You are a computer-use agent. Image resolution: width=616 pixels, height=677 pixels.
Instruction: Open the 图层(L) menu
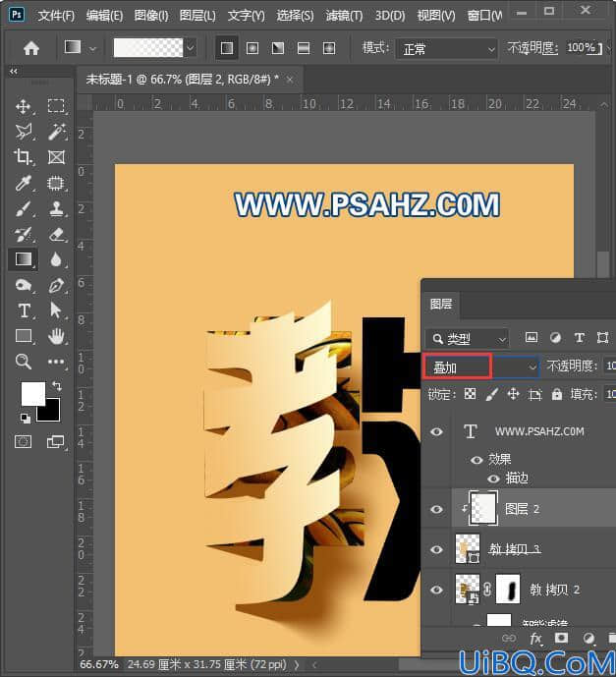tap(197, 16)
